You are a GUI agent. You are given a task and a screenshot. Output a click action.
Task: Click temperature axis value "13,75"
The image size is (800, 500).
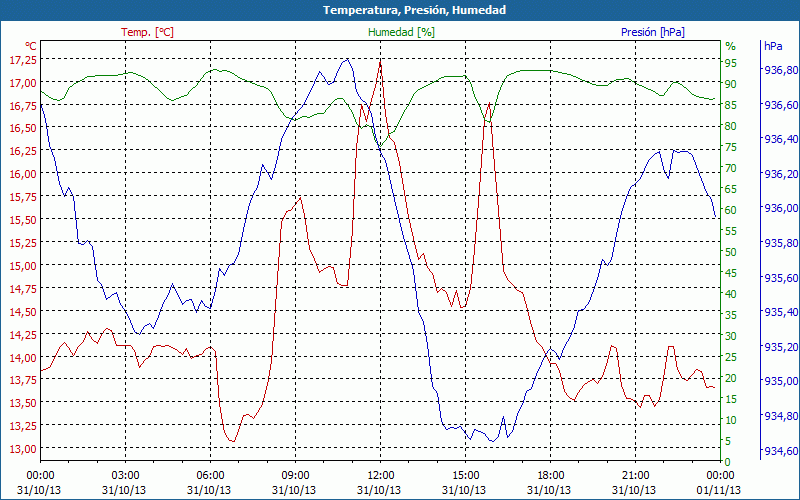[x=23, y=380]
